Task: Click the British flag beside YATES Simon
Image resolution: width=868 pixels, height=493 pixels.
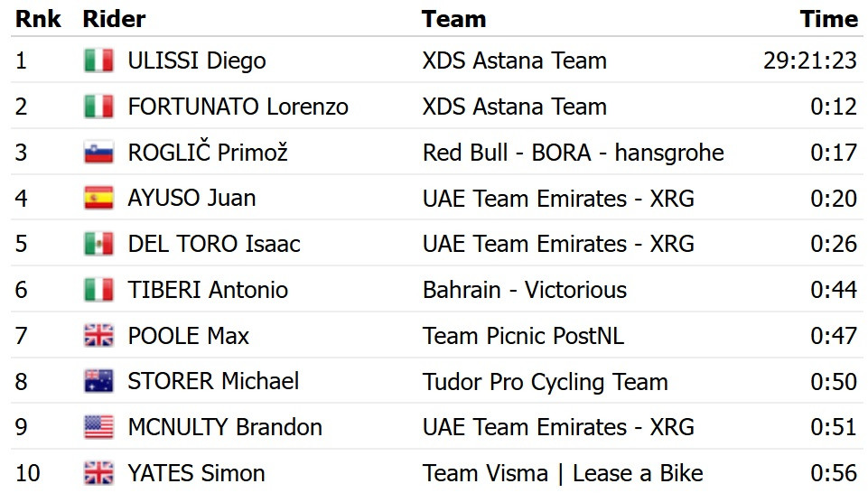Action: coord(99,473)
